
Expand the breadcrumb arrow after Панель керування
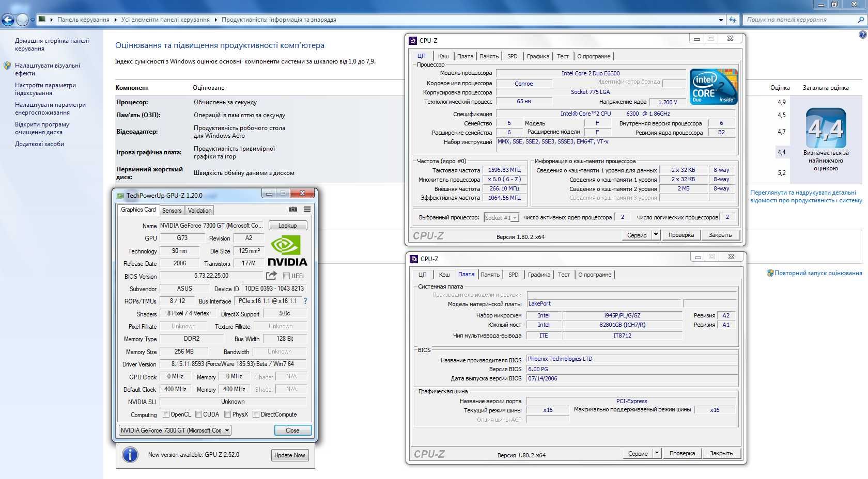115,20
